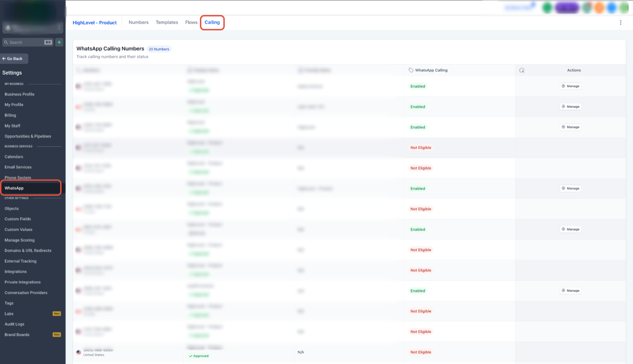Open My Profile settings

(14, 105)
